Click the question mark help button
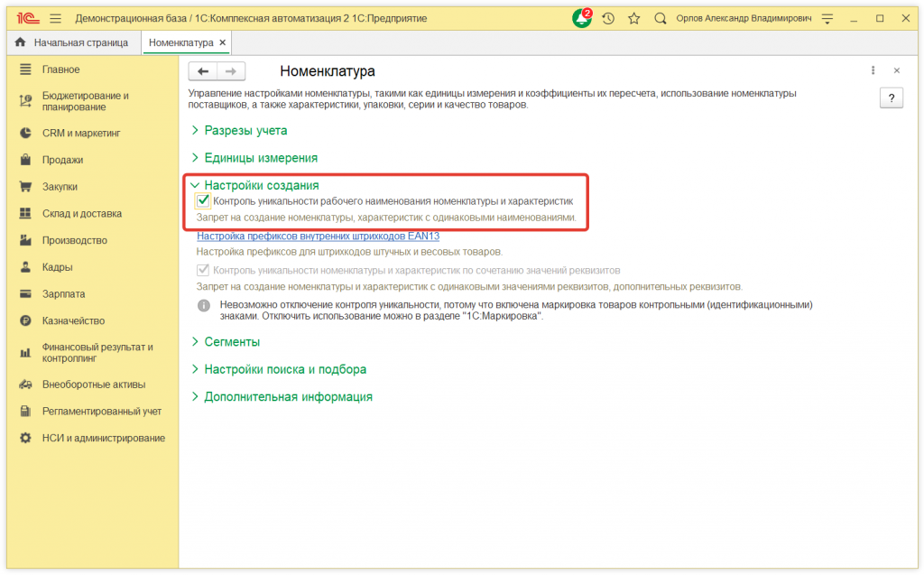924x575 pixels. [x=891, y=97]
